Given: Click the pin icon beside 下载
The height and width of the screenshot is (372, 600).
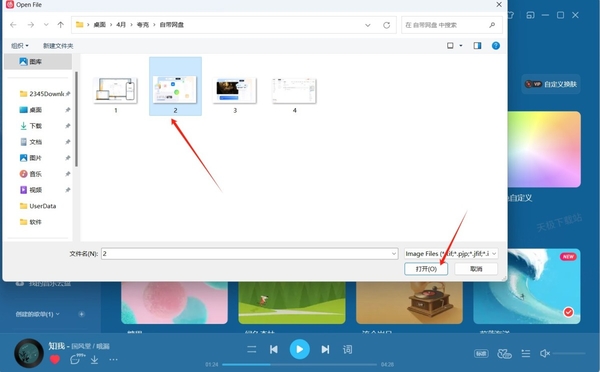Looking at the screenshot, I should [x=68, y=126].
